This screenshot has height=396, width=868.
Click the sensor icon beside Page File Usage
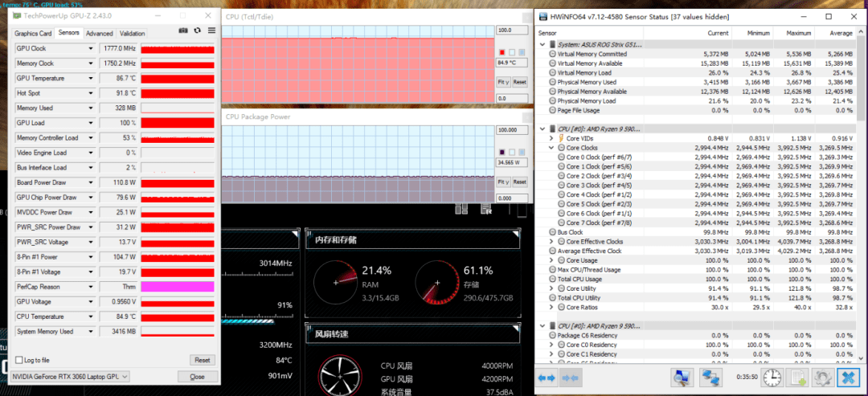tap(552, 110)
